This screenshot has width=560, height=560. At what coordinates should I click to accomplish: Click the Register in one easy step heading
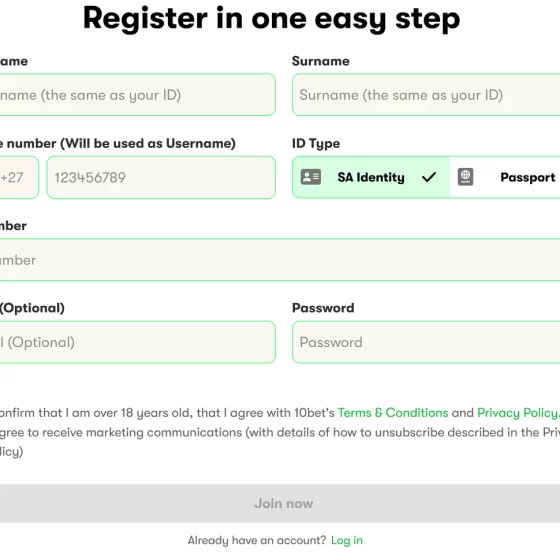click(x=271, y=19)
